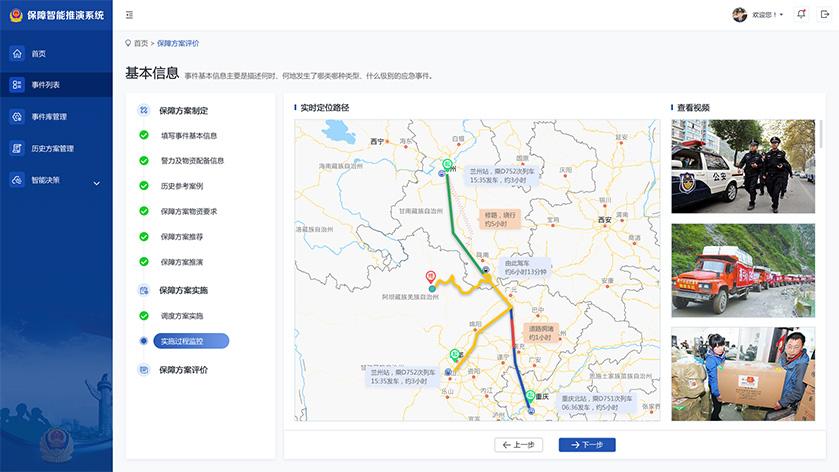839x472 pixels.
Task: Click the 历史方案管理 document icon
Action: (17, 148)
